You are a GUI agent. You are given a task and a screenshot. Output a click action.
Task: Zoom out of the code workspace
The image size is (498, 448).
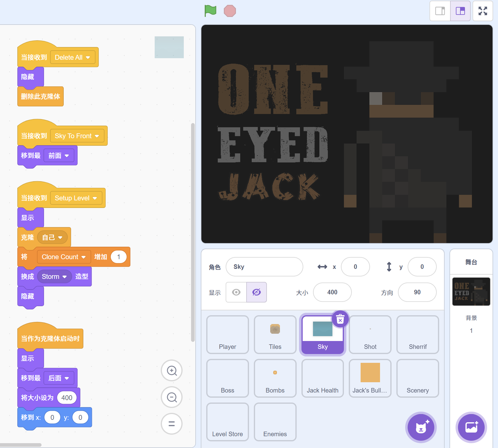(x=172, y=397)
